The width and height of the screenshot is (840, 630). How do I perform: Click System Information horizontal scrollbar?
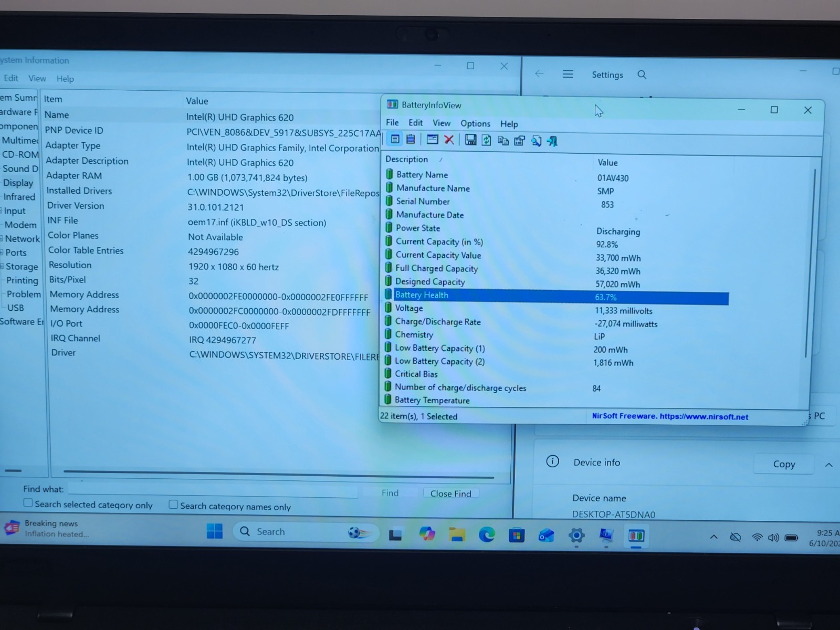[x=278, y=475]
